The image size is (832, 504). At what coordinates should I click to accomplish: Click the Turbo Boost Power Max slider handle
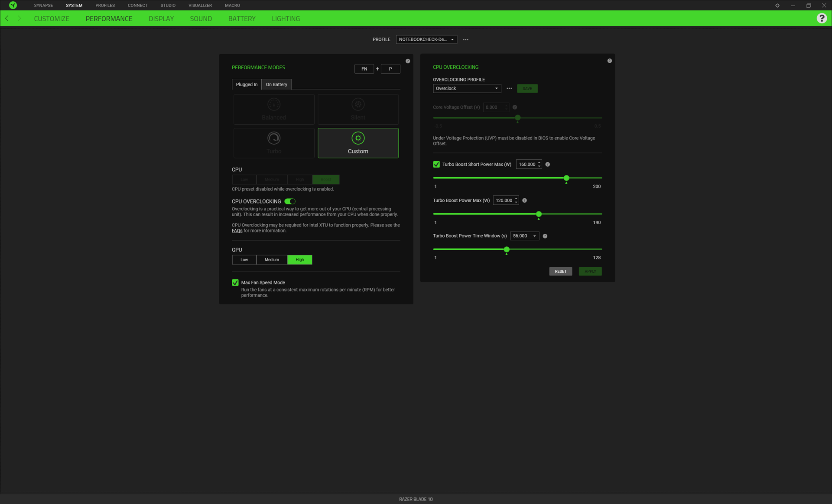[539, 214]
